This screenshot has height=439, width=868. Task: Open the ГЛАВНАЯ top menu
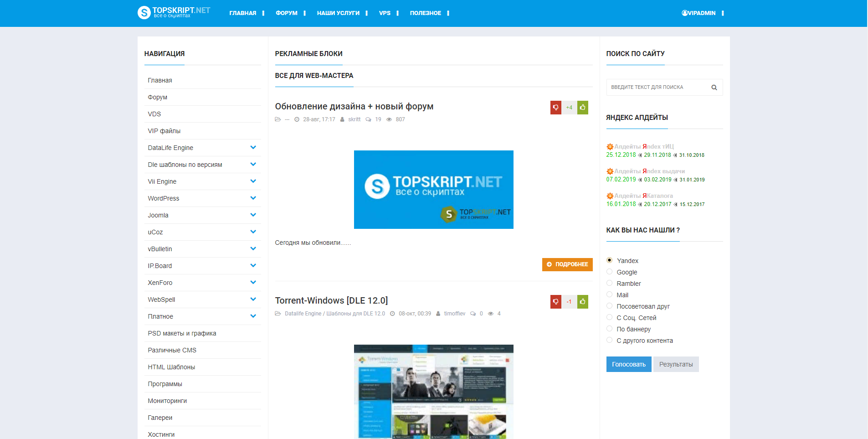point(243,13)
